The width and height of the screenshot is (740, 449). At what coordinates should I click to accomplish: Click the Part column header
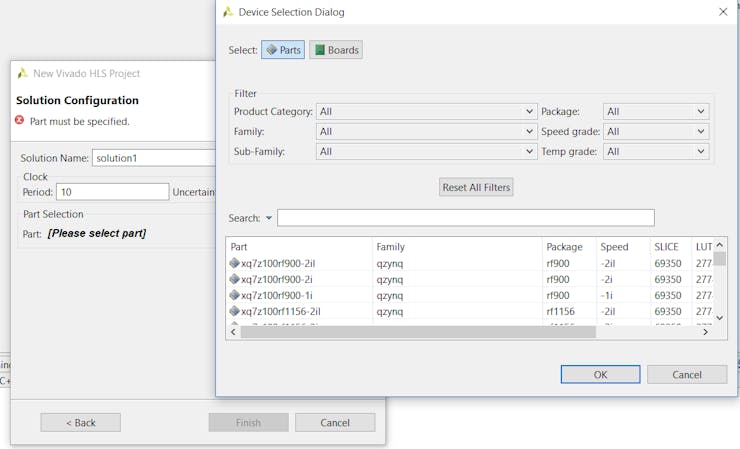(x=299, y=246)
